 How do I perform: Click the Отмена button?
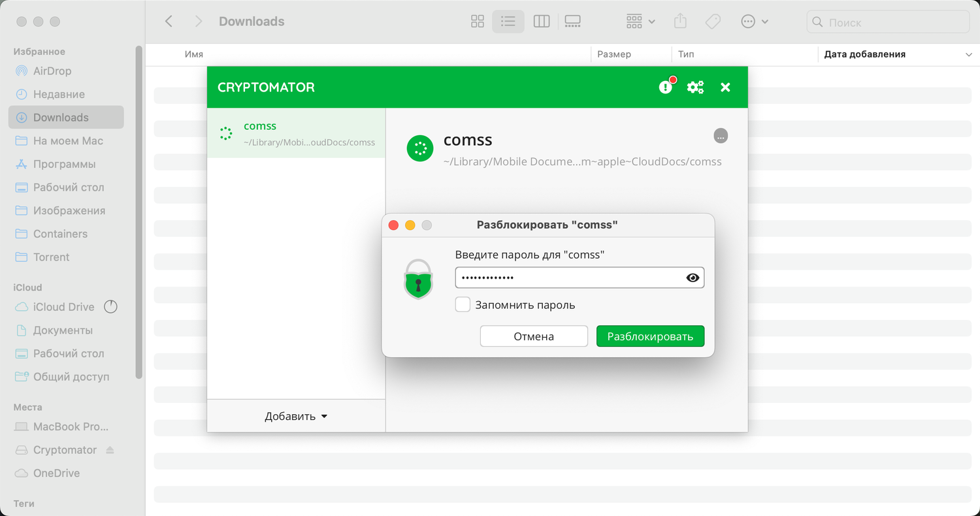[534, 336]
